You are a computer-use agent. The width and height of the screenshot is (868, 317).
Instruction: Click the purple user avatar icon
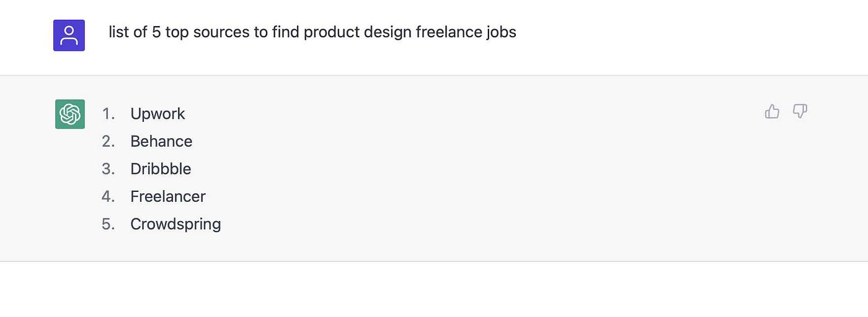[x=69, y=35]
